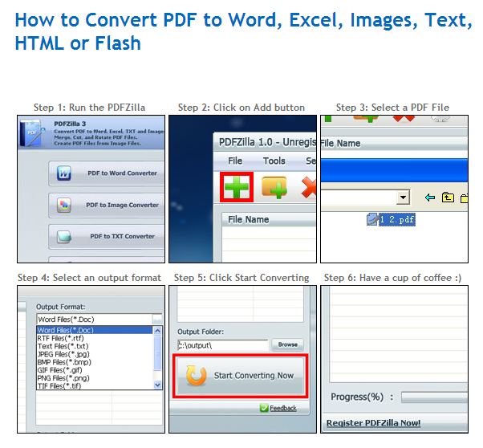Click the Output Folder path field

222,345
